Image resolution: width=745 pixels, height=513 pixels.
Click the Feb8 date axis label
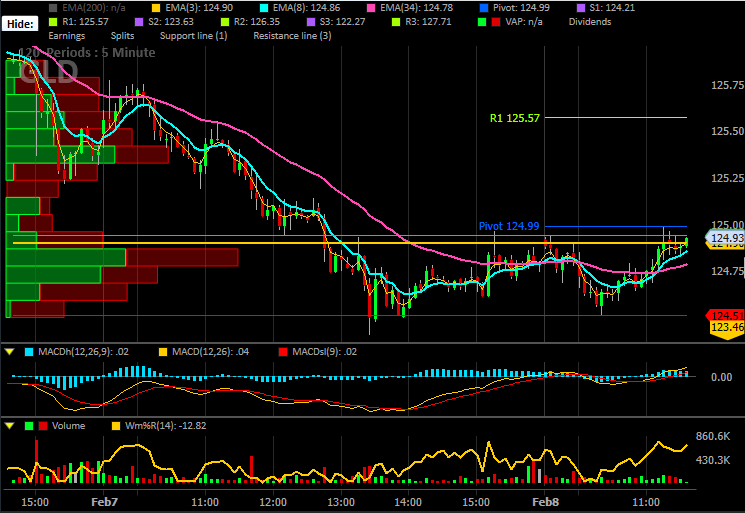point(545,502)
